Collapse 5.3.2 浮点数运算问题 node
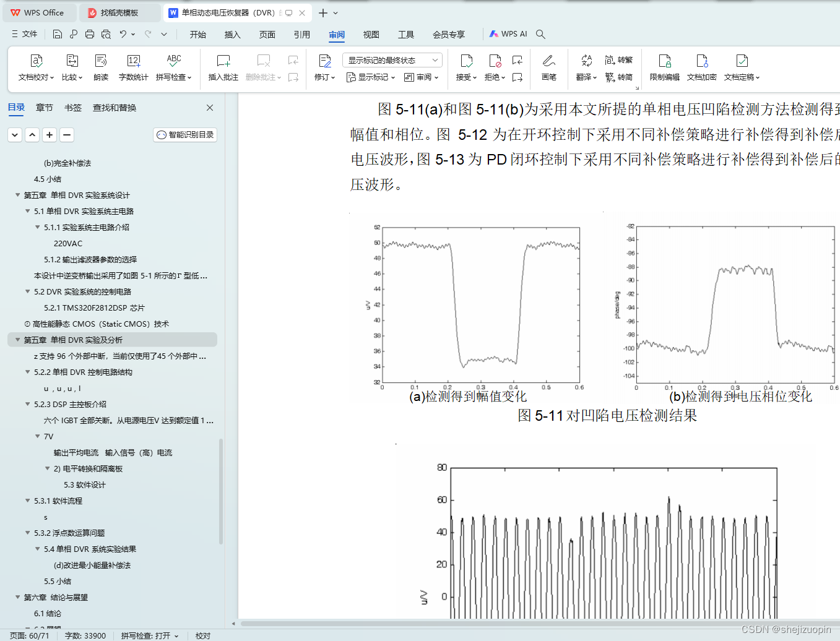 click(27, 533)
